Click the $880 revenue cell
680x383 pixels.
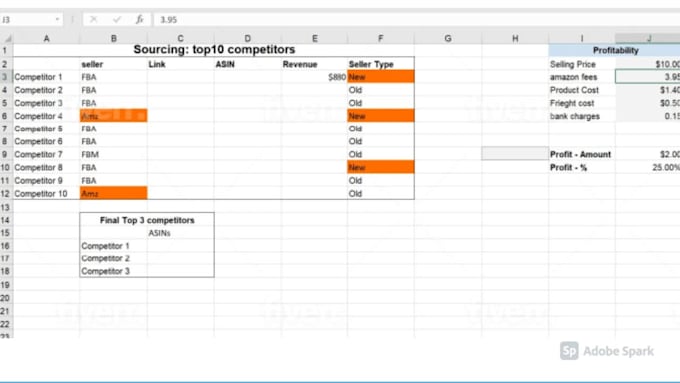(x=314, y=77)
